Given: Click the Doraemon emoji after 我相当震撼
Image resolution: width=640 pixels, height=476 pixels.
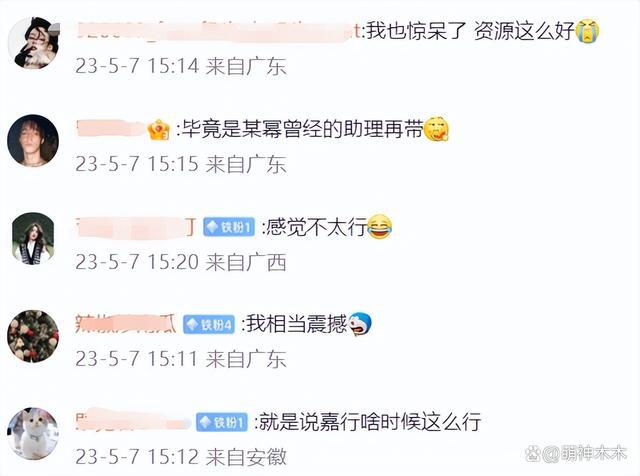Looking at the screenshot, I should (x=360, y=324).
